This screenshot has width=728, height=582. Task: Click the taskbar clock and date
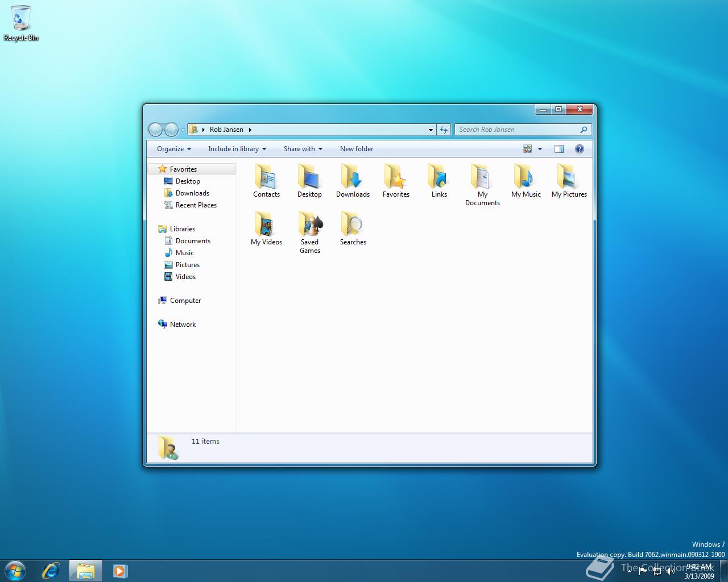[x=699, y=571]
